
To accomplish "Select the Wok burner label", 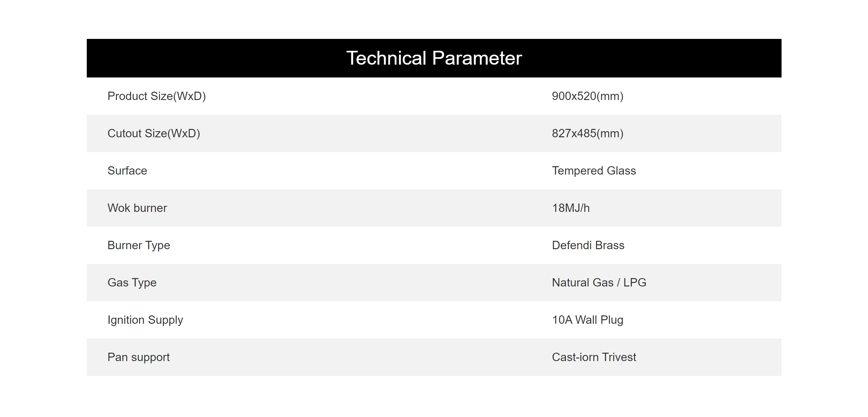I will pos(137,208).
